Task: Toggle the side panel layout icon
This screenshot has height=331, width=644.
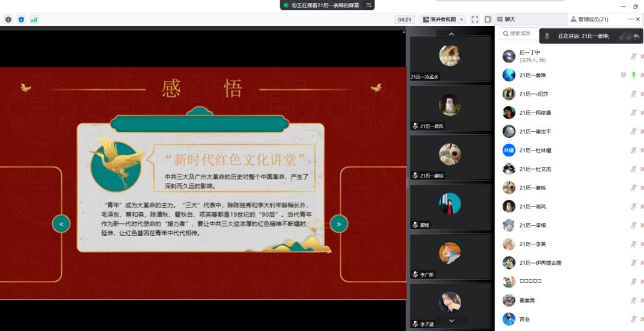Action: tap(488, 19)
